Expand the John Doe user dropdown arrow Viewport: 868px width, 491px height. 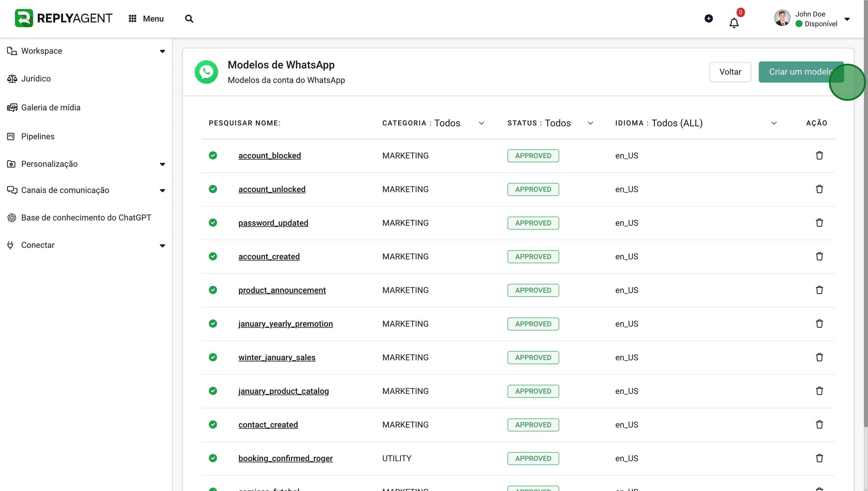(847, 19)
